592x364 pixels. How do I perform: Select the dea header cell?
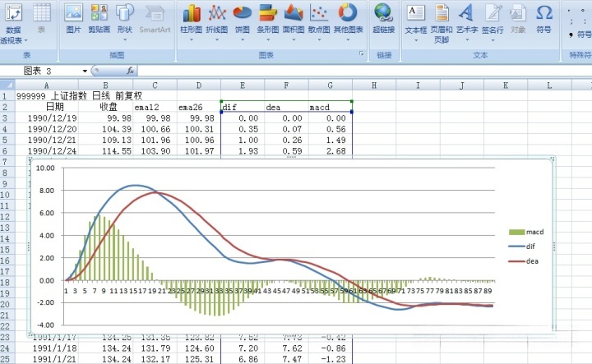point(286,107)
